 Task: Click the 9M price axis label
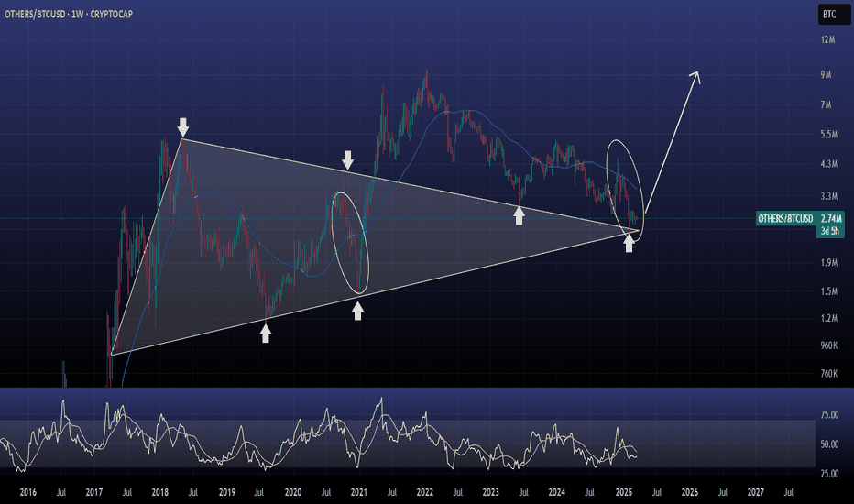click(826, 74)
